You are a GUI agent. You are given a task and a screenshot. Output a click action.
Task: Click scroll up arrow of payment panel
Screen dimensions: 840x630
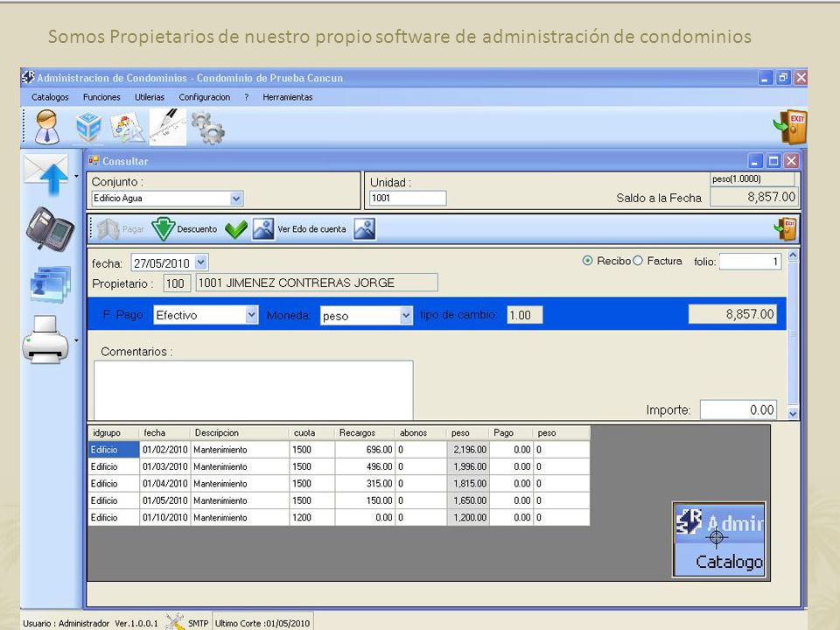pyautogui.click(x=793, y=255)
